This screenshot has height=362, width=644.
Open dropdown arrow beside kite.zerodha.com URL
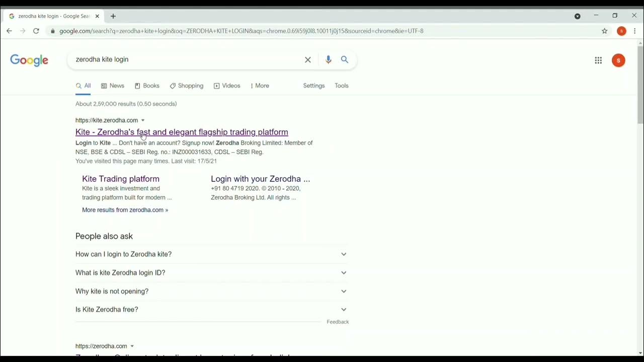(143, 121)
